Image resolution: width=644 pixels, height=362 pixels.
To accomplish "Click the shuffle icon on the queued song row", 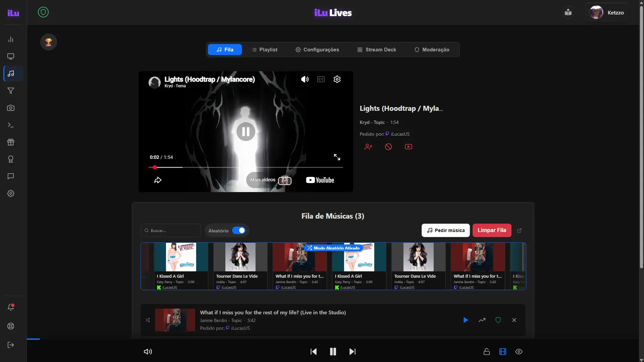I will click(x=148, y=320).
